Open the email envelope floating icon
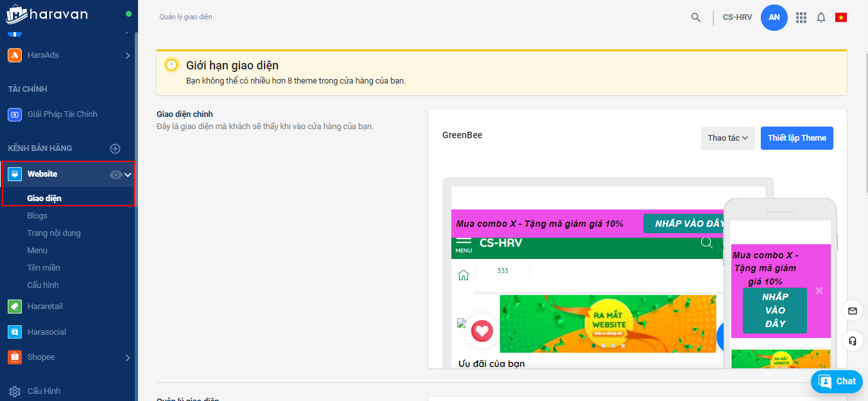 (853, 311)
